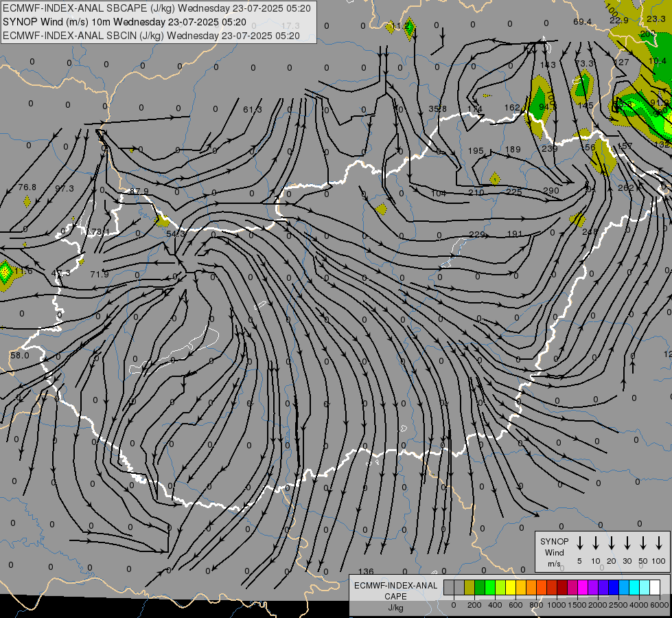Click the 145 CAPE value on the map
The width and height of the screenshot is (672, 618).
(x=586, y=106)
